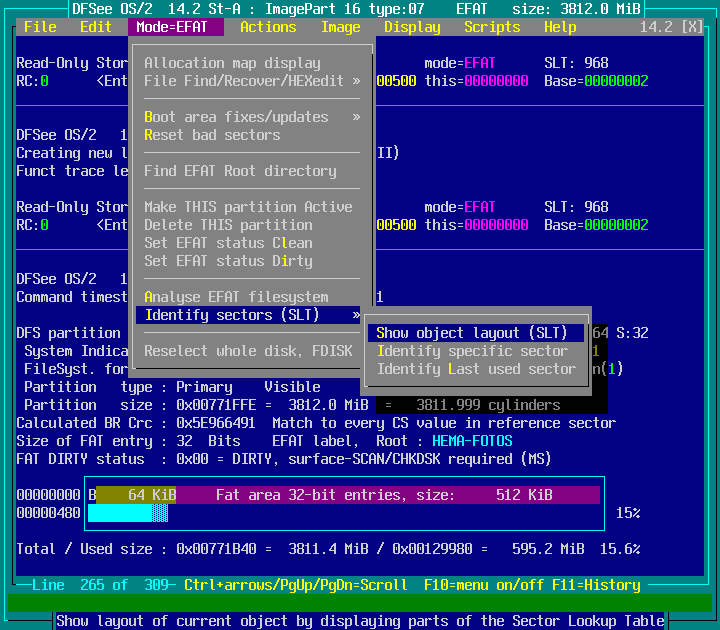Choose Analyse EFAT filesystem

click(236, 297)
